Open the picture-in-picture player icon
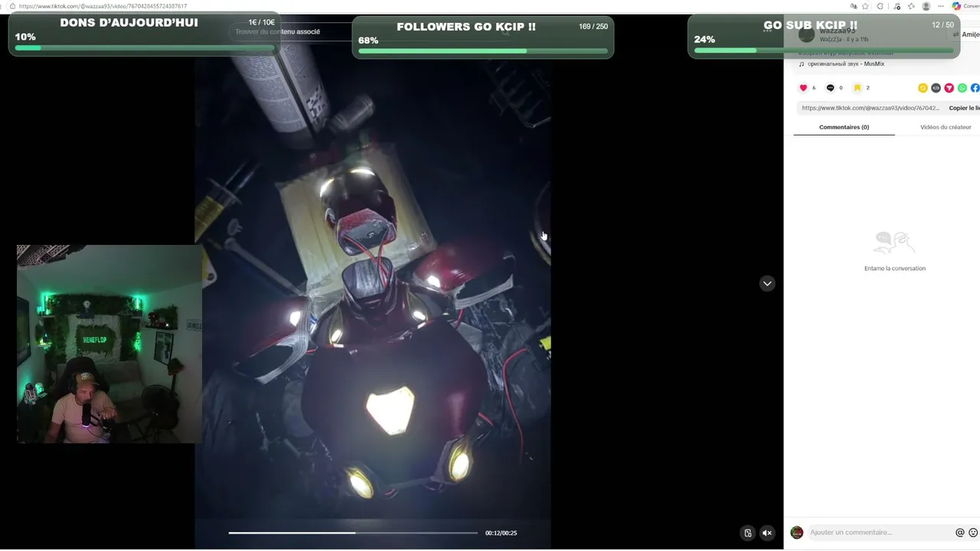The width and height of the screenshot is (980, 551). pos(748,533)
